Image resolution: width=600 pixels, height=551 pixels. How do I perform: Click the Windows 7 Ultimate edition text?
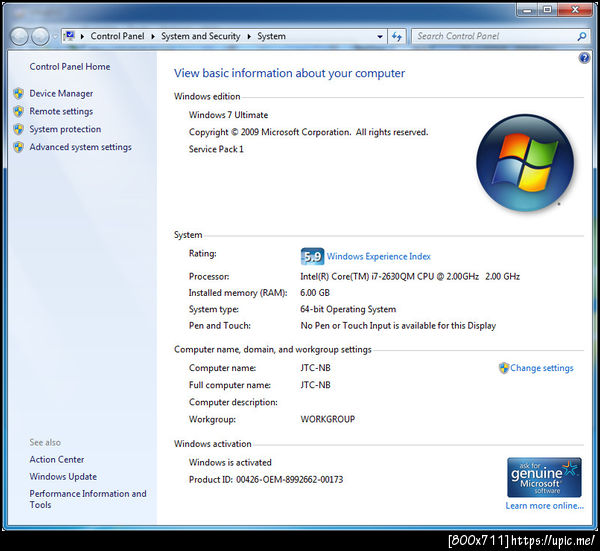228,115
